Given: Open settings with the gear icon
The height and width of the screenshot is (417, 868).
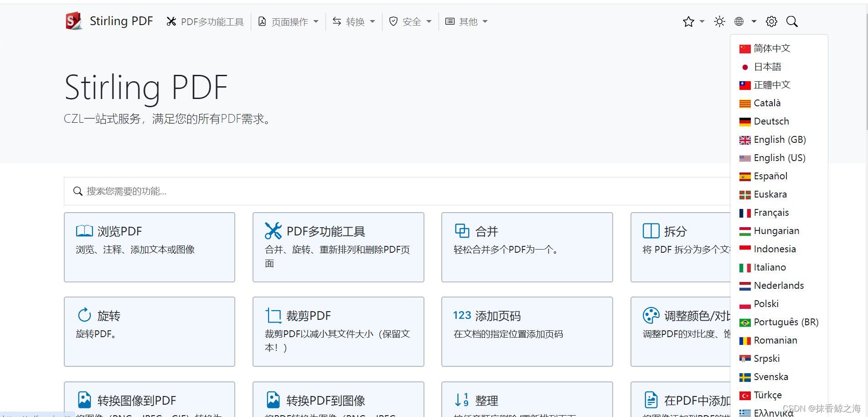Looking at the screenshot, I should [771, 21].
